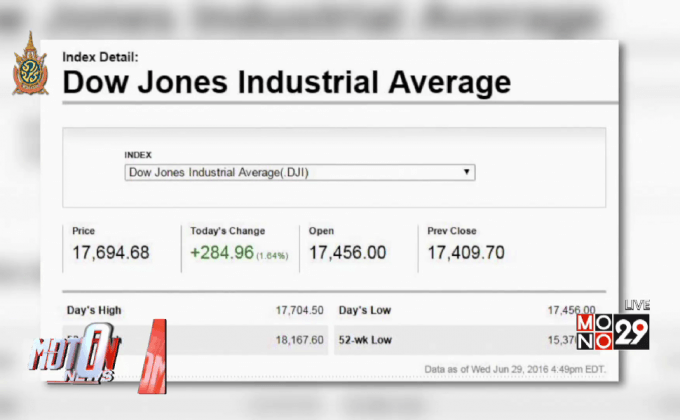Click the 18,167.60 value

(x=299, y=340)
